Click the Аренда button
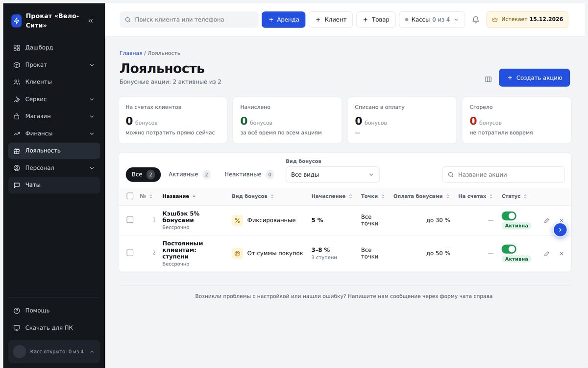This screenshot has width=588, height=368. coord(284,20)
